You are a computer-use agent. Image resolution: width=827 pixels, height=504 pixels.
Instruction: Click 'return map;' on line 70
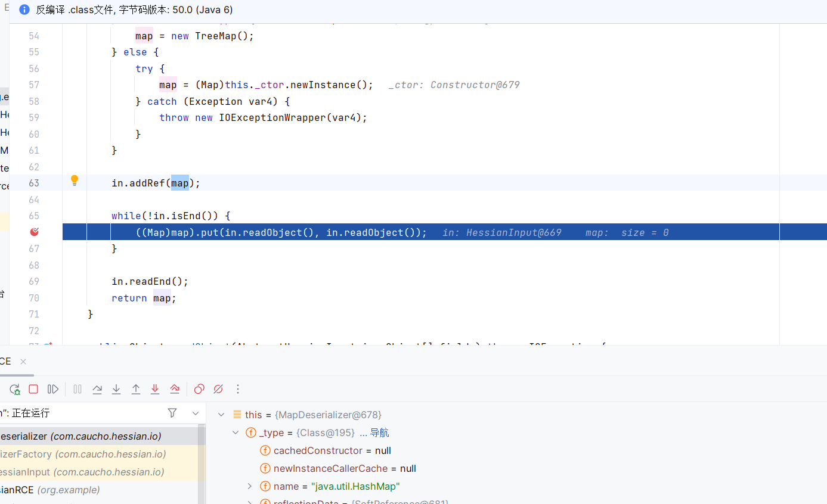144,298
